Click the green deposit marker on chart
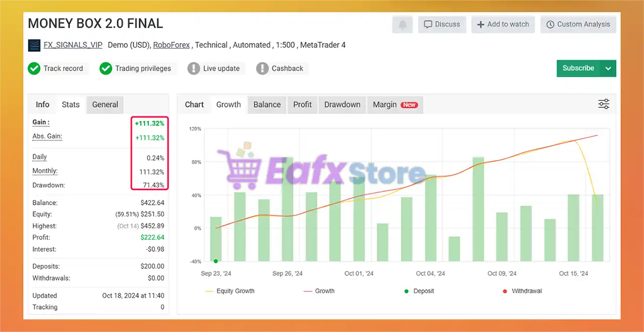The width and height of the screenshot is (644, 332). click(x=216, y=261)
